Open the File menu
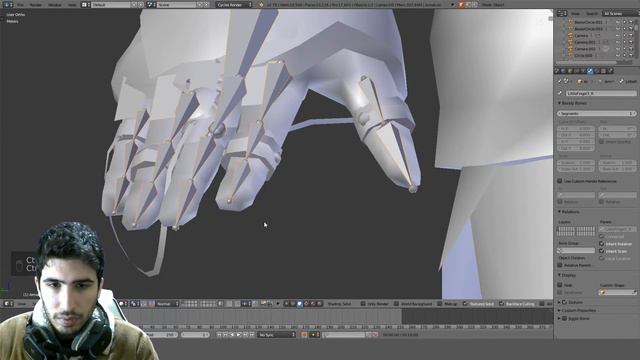Screen dimensions: 640x360 (20, 5)
